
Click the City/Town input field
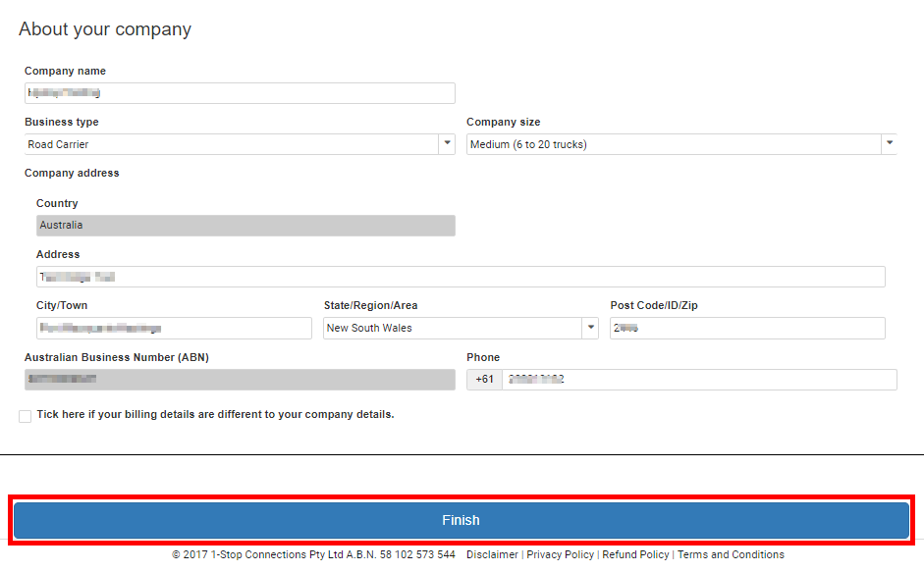pyautogui.click(x=174, y=328)
